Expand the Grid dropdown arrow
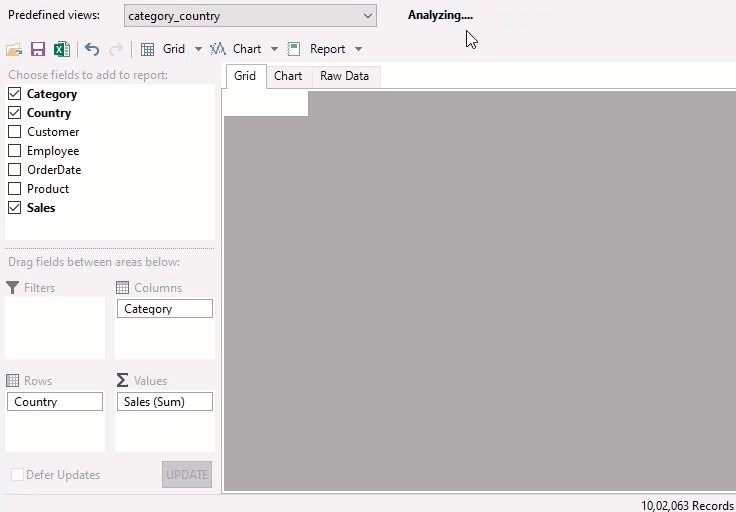Viewport: 736px width, 512px height. click(198, 49)
